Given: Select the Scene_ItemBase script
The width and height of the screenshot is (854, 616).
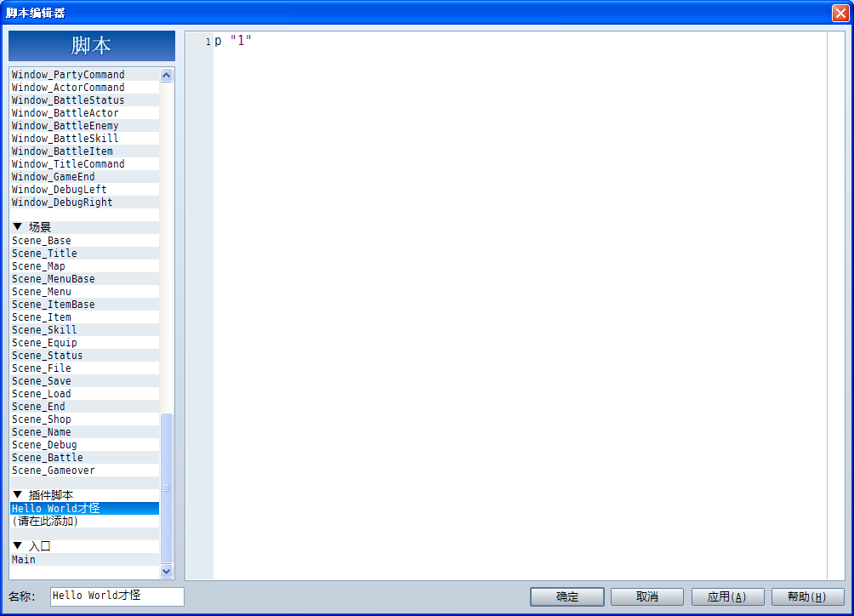Looking at the screenshot, I should pos(84,305).
